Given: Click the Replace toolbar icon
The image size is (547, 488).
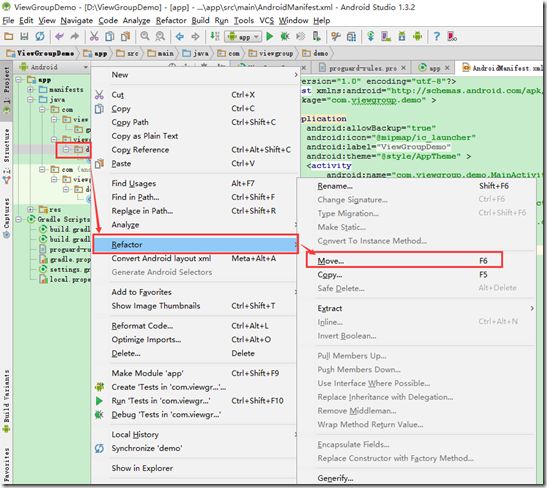Looking at the screenshot, I should pos(160,36).
